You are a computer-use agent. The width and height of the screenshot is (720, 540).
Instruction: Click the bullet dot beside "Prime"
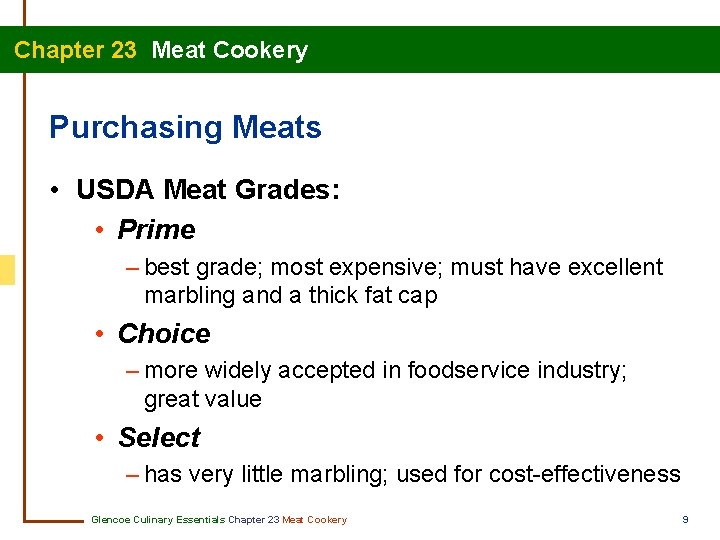pyautogui.click(x=101, y=231)
